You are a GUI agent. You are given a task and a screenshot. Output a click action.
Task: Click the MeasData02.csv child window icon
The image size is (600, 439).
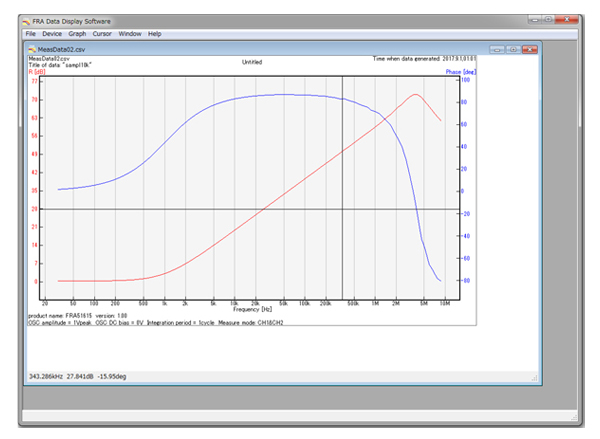click(33, 49)
